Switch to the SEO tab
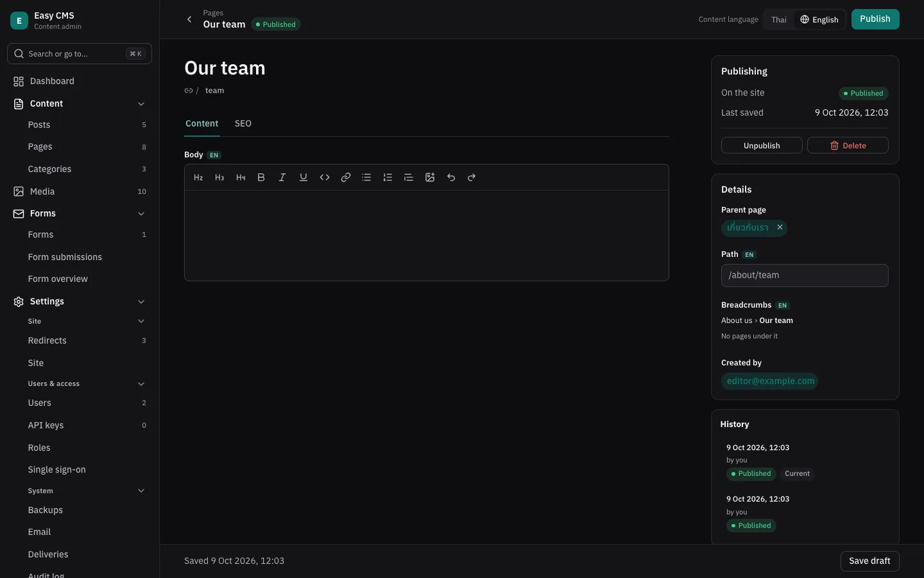 (x=243, y=123)
